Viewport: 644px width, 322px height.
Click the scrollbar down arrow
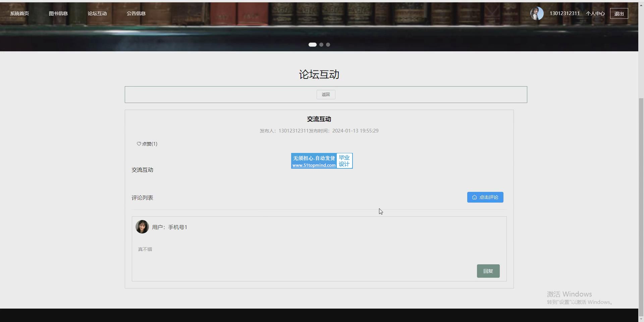click(641, 319)
